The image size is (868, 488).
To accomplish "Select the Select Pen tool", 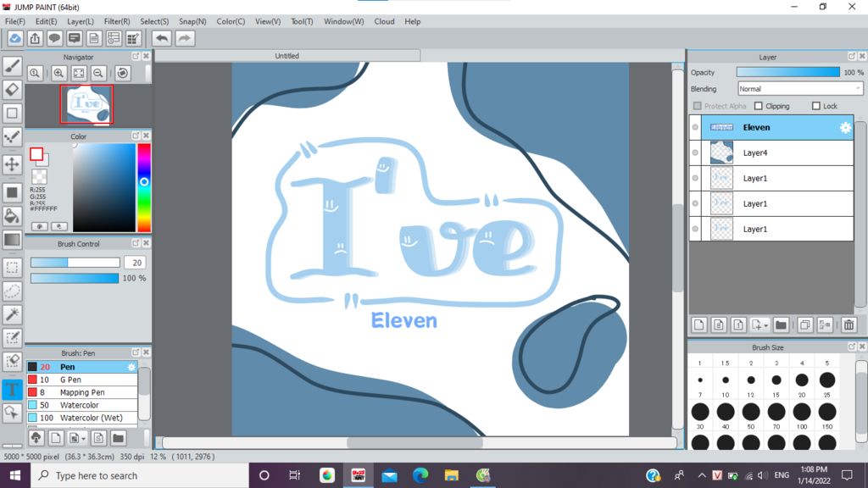I will tap(12, 338).
